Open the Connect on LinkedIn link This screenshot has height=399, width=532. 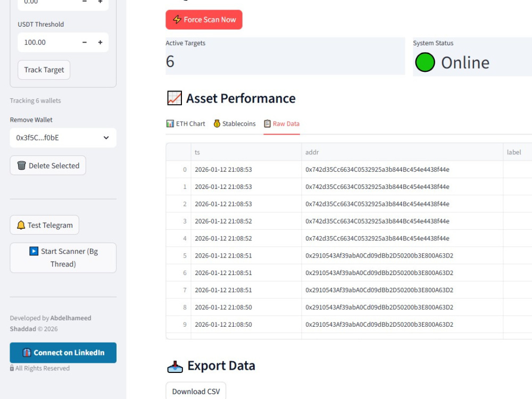point(63,353)
